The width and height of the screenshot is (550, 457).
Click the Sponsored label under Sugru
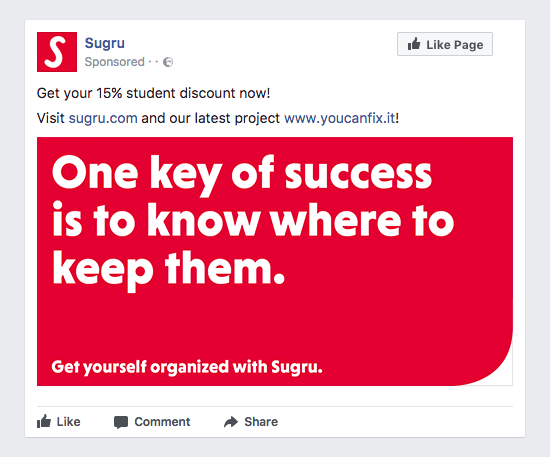tap(114, 62)
